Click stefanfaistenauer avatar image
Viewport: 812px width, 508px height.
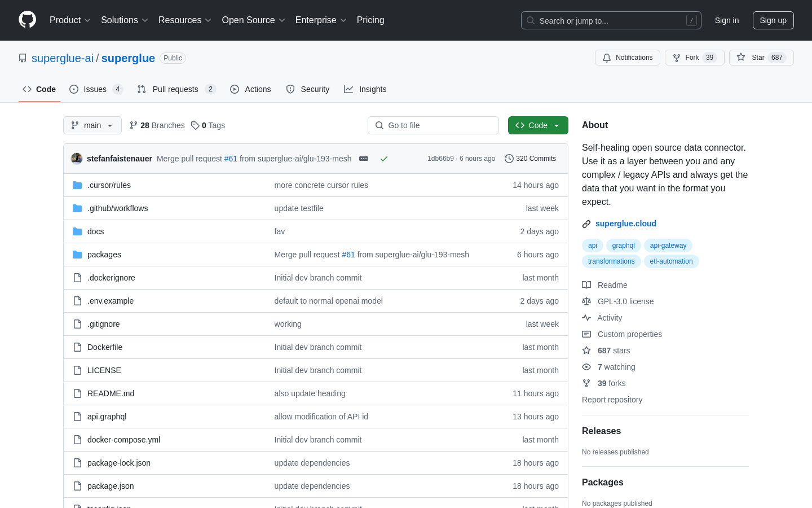click(77, 159)
